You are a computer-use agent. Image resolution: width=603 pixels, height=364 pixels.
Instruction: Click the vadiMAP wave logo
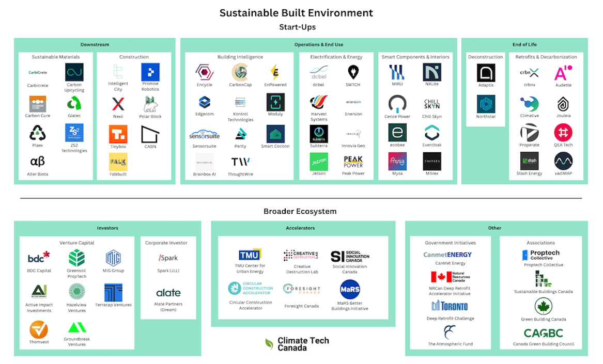(563, 161)
